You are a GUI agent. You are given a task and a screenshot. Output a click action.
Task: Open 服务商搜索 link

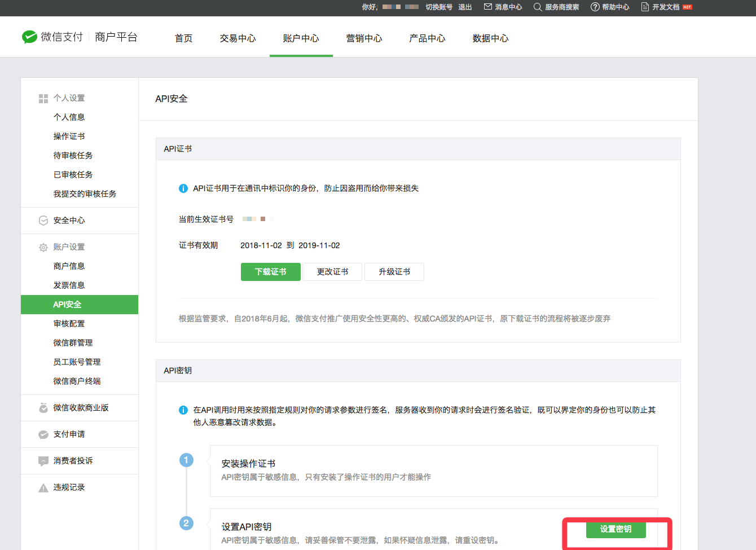pos(562,7)
